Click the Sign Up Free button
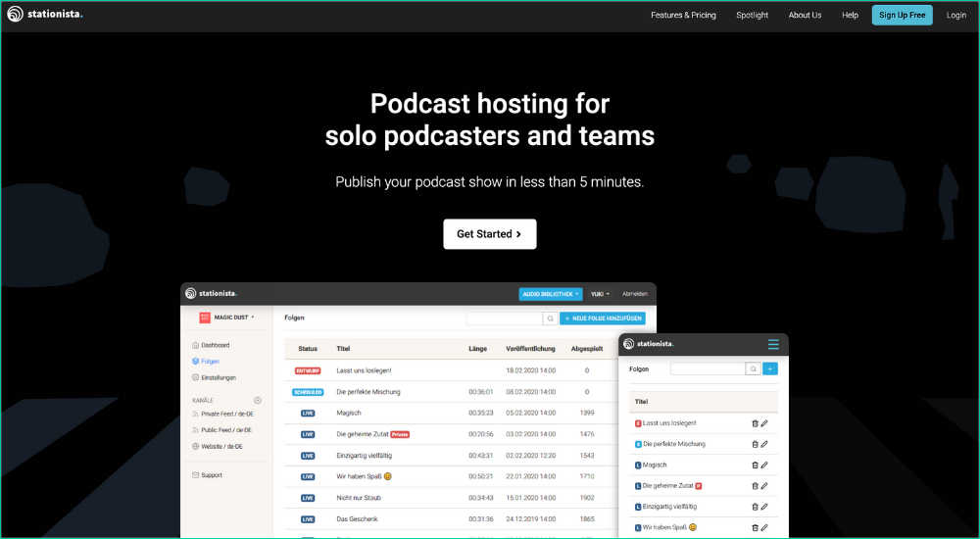 (x=902, y=15)
